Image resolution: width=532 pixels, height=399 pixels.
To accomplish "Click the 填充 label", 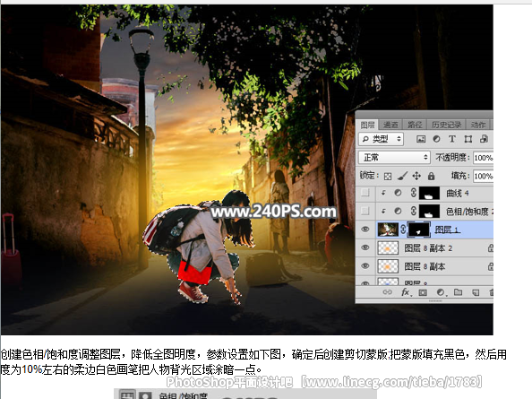I will (460, 176).
